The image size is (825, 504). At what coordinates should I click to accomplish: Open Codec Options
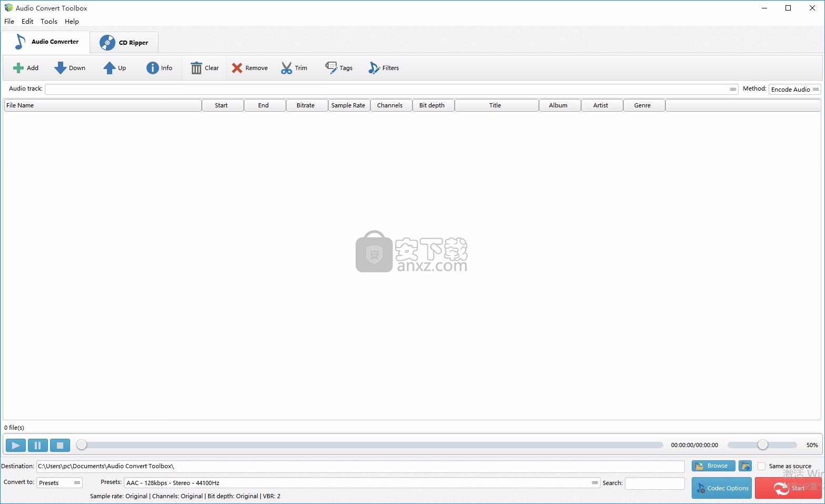pos(722,488)
